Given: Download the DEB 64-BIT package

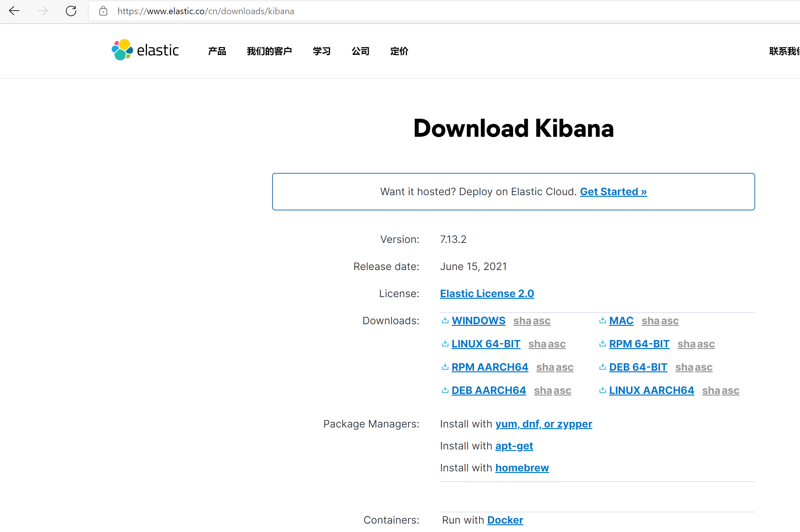Looking at the screenshot, I should [x=638, y=367].
